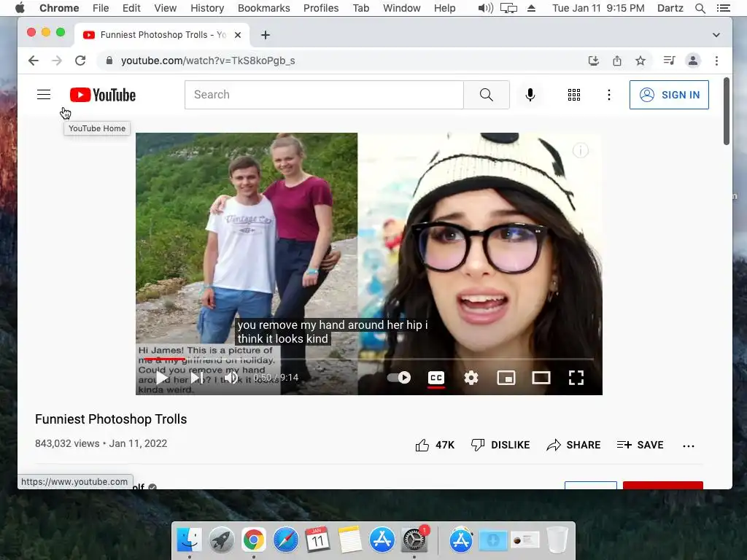Click the address bar URL
Screen dimensions: 747x560
208,61
